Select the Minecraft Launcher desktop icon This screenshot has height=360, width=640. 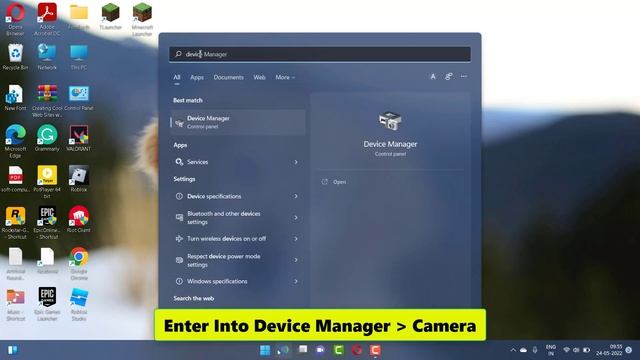[x=142, y=18]
